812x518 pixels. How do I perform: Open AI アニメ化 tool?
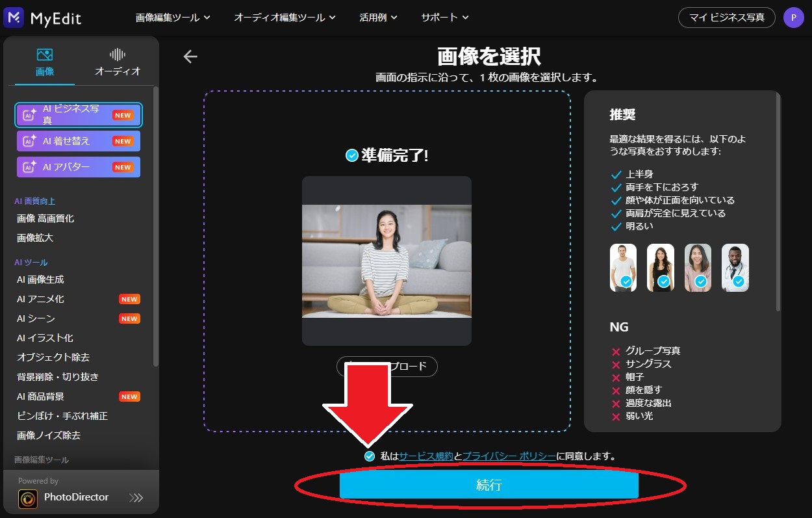(x=40, y=299)
